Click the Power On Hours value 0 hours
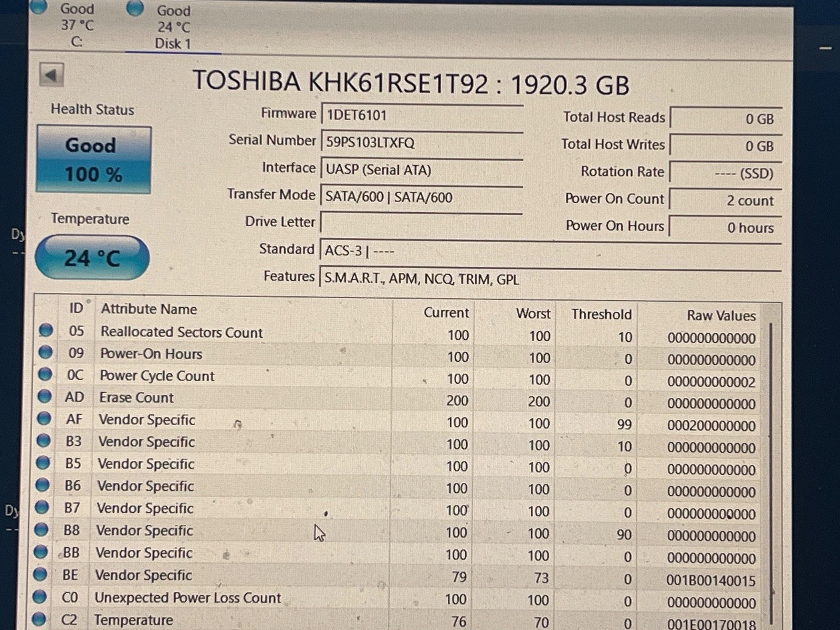Screen dimensions: 840x630 coord(725,228)
